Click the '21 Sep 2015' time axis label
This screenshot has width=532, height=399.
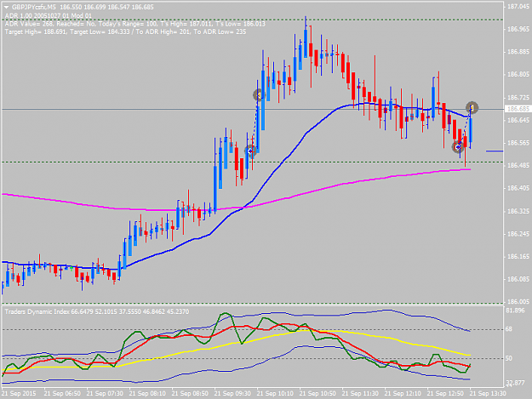click(19, 394)
